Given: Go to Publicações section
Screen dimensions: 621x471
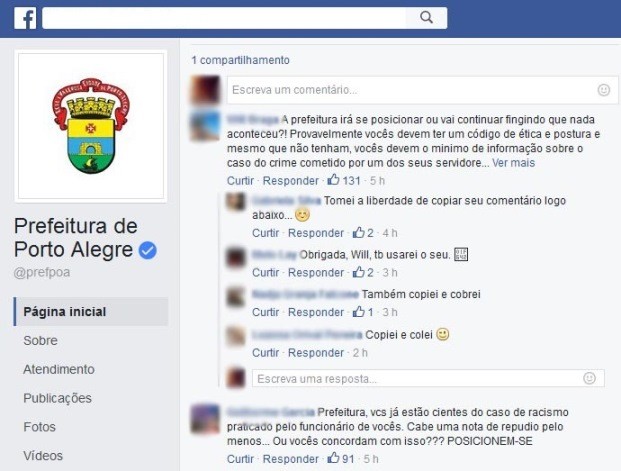Looking at the screenshot, I should click(x=57, y=399).
